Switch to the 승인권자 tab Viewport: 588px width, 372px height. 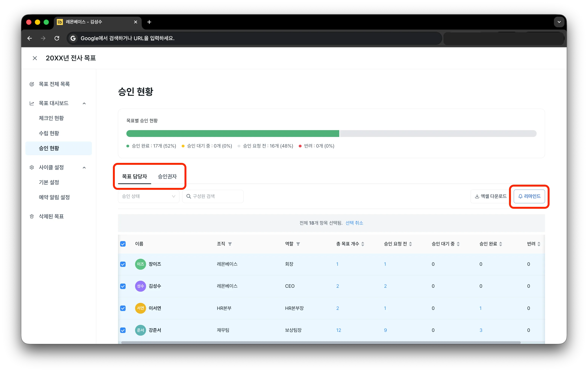167,177
